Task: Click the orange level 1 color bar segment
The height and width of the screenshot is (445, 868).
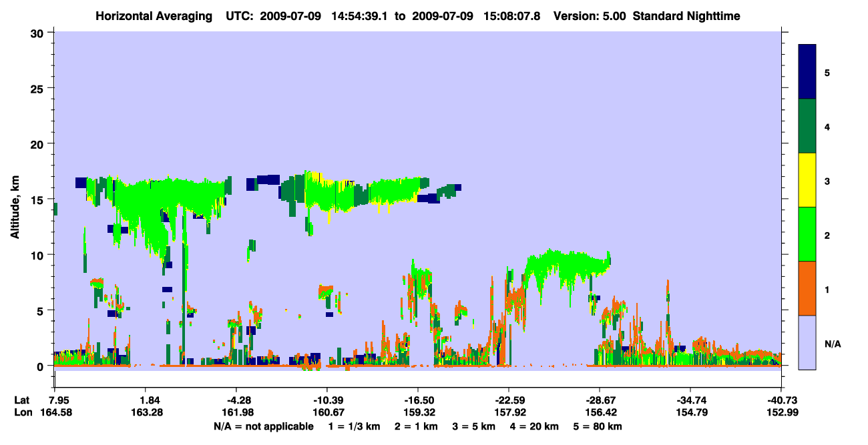Action: 807,288
